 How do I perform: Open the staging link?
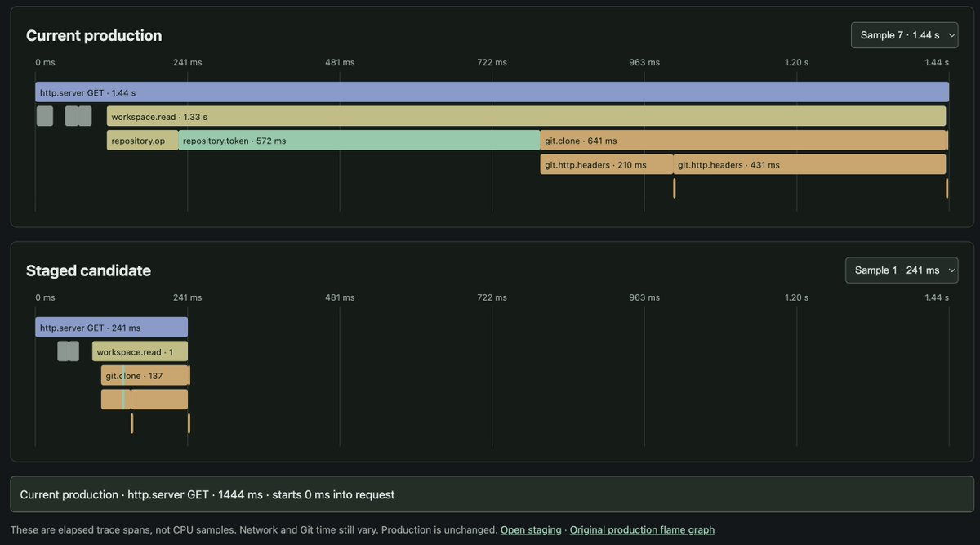click(531, 530)
